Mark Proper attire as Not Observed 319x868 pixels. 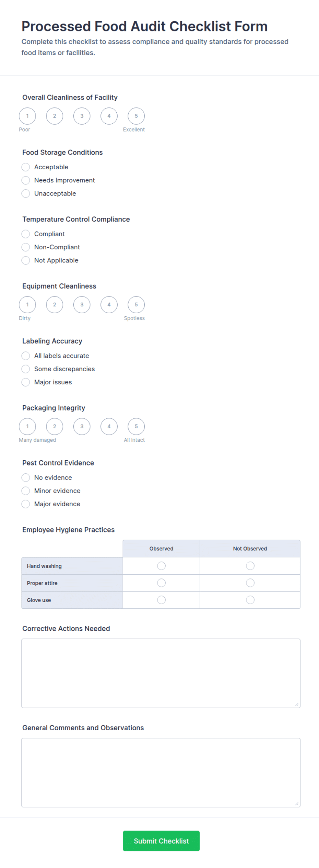250,583
